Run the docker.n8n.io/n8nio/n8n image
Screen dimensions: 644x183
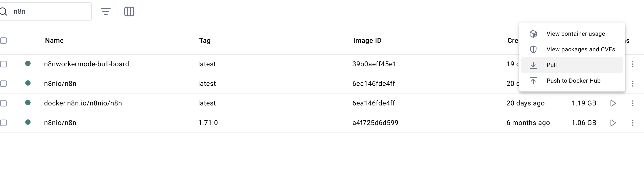click(x=613, y=103)
